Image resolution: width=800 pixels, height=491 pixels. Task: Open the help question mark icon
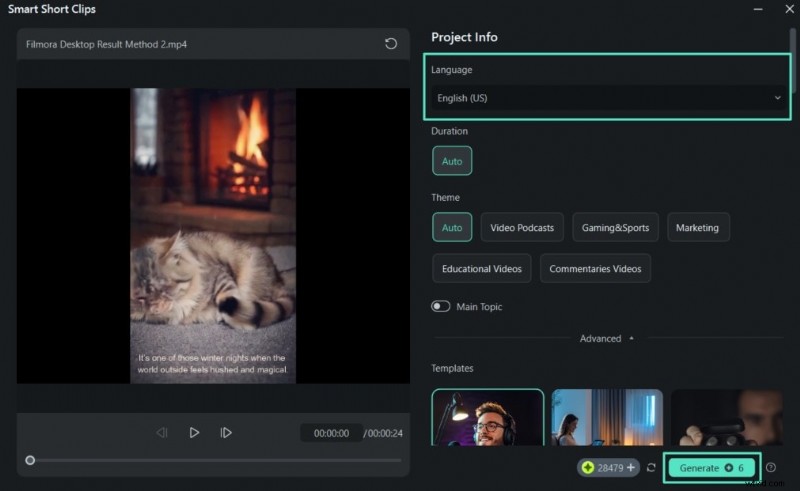(771, 467)
